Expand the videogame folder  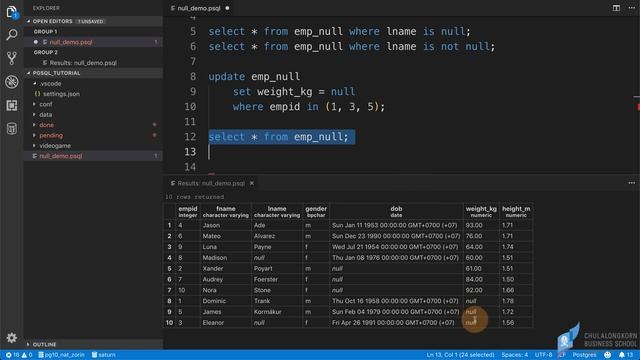(55, 146)
